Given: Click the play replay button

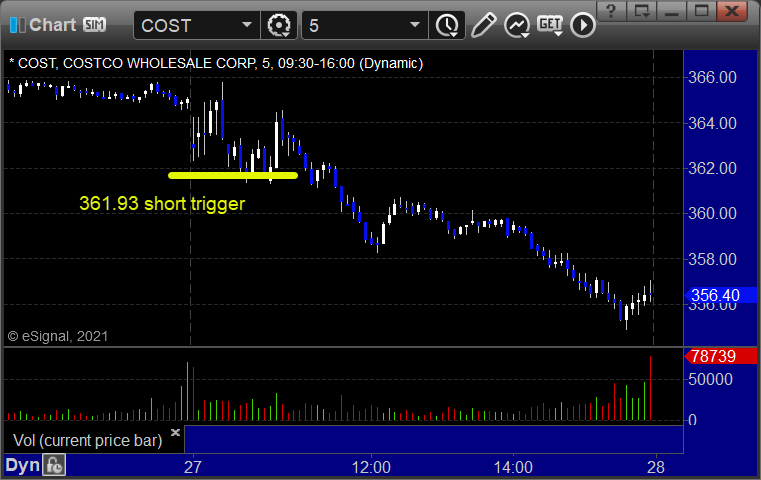Looking at the screenshot, I should click(582, 25).
